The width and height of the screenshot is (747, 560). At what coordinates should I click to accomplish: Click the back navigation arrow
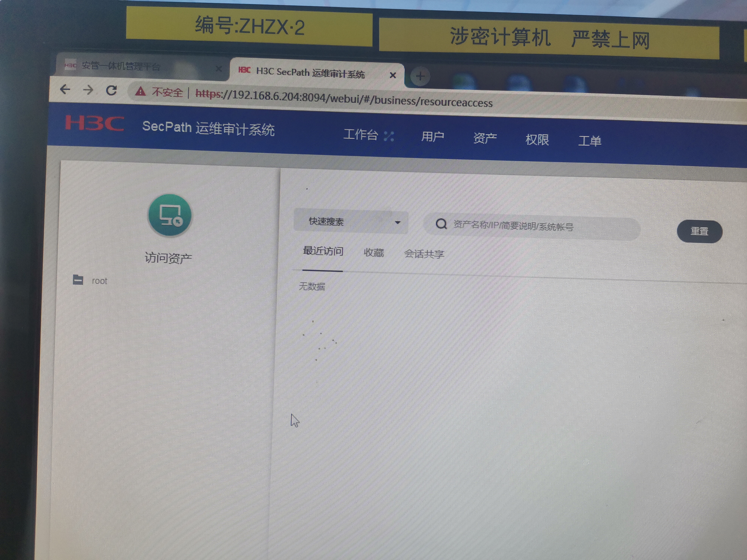65,89
